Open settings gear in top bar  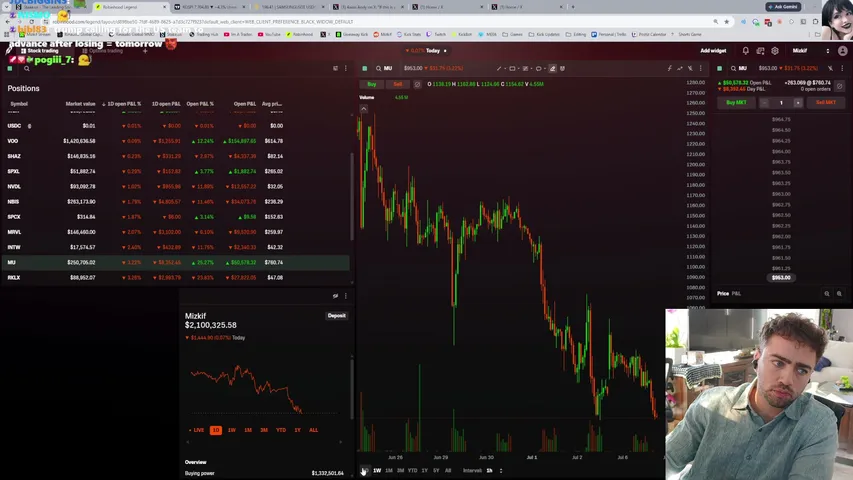tap(775, 51)
